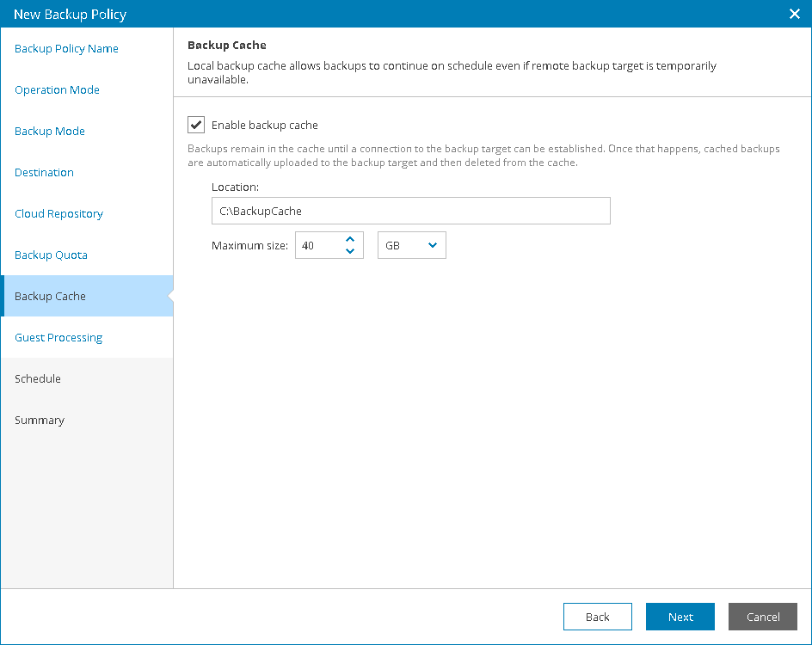
Task: Jump to the Summary step
Action: [40, 421]
